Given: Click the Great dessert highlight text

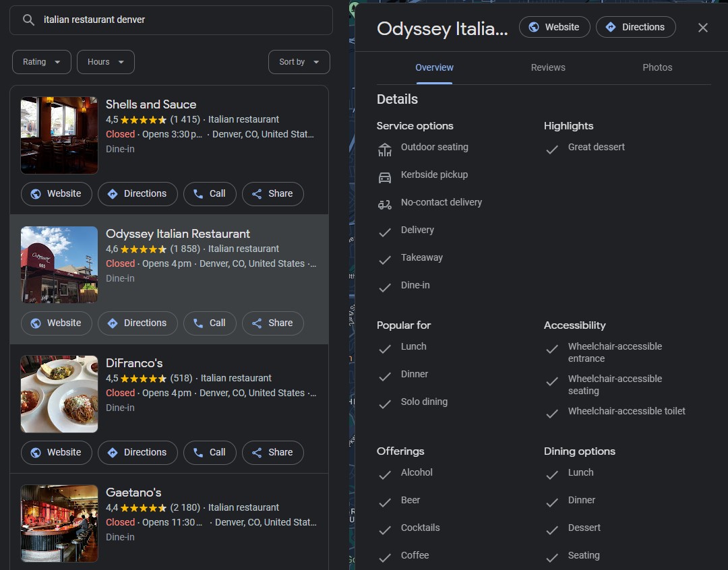Looking at the screenshot, I should (x=596, y=147).
